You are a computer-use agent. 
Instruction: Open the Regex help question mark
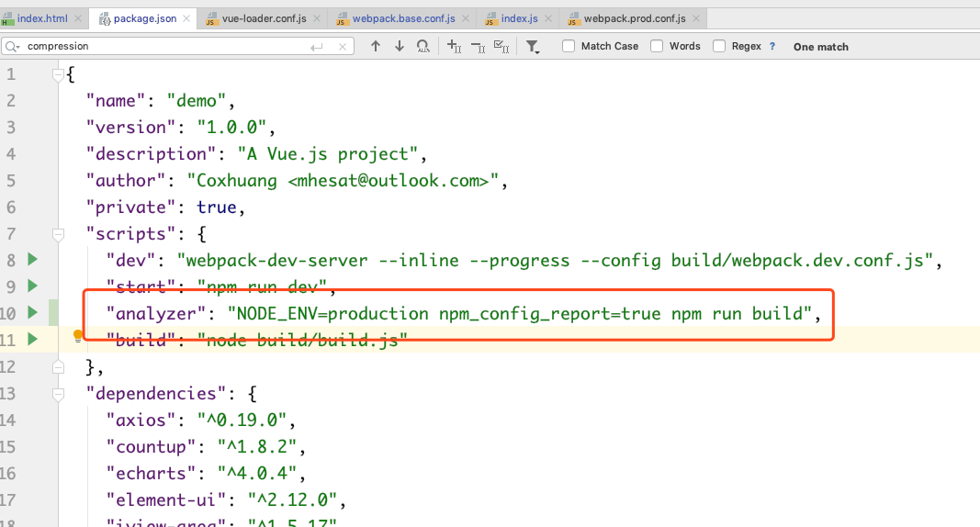(x=772, y=46)
